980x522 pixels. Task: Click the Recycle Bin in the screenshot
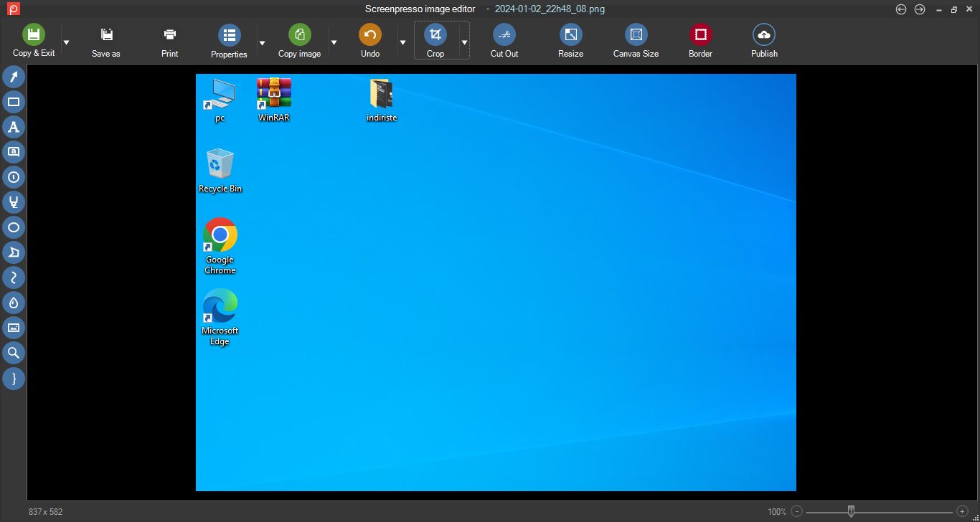point(220,171)
